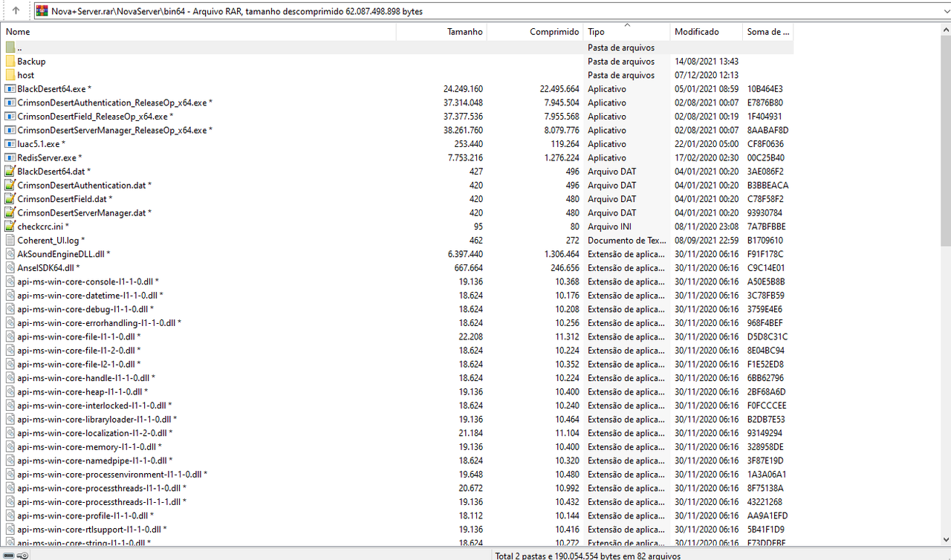
Task: Click the checksum value 10B464E3
Action: pyautogui.click(x=765, y=89)
